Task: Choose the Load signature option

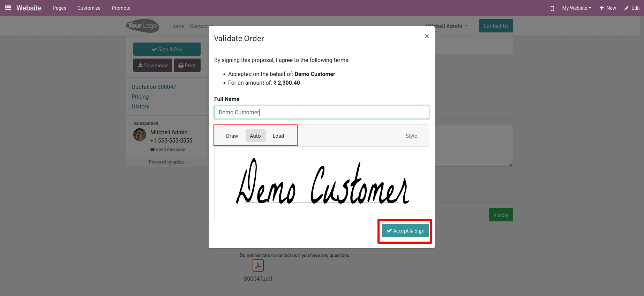Action: [x=278, y=136]
